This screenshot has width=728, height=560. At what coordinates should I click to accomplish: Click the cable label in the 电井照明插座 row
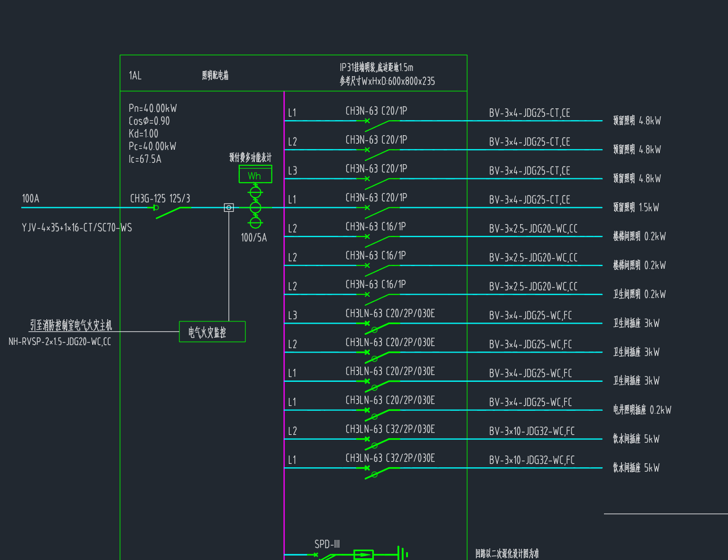click(x=531, y=402)
